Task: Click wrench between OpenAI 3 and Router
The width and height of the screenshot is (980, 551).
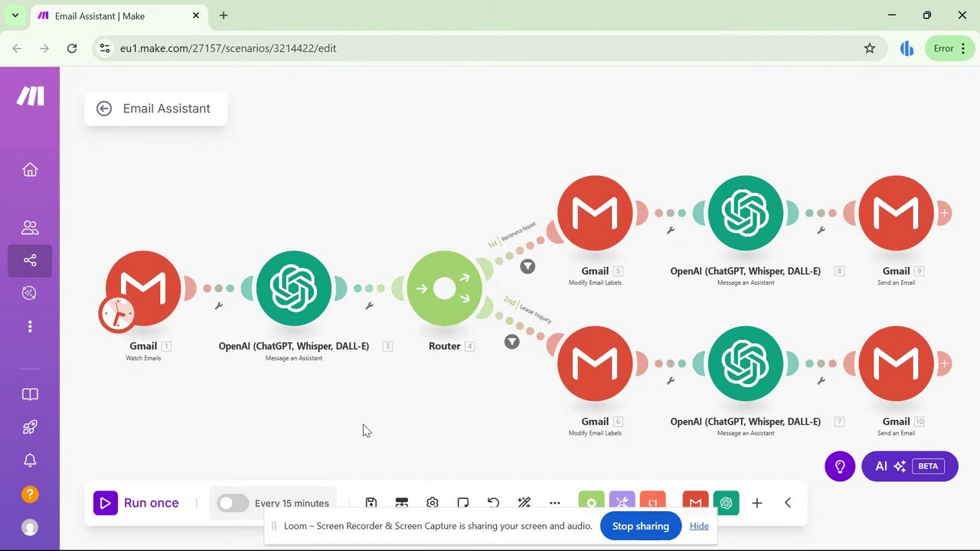Action: [370, 306]
